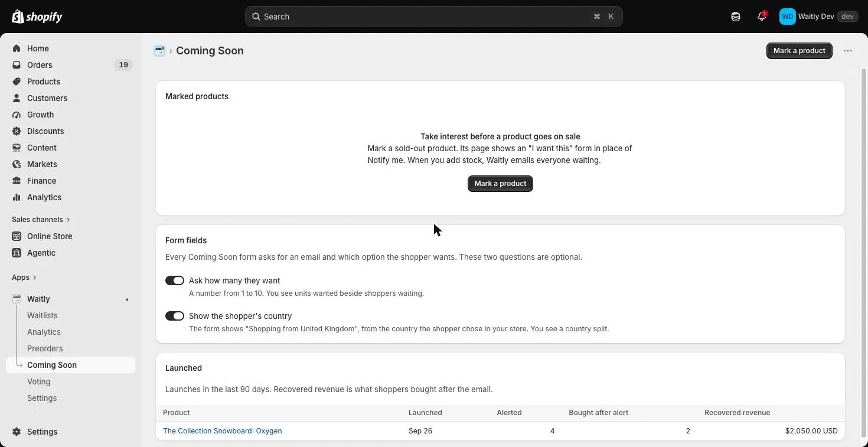Open the notifications bell
The height and width of the screenshot is (447, 868).
point(762,17)
